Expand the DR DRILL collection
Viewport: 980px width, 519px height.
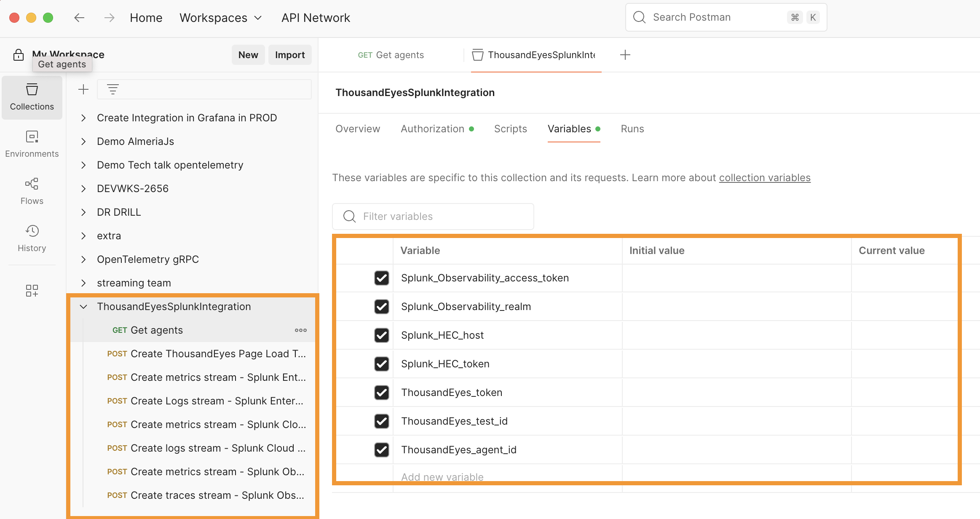83,212
